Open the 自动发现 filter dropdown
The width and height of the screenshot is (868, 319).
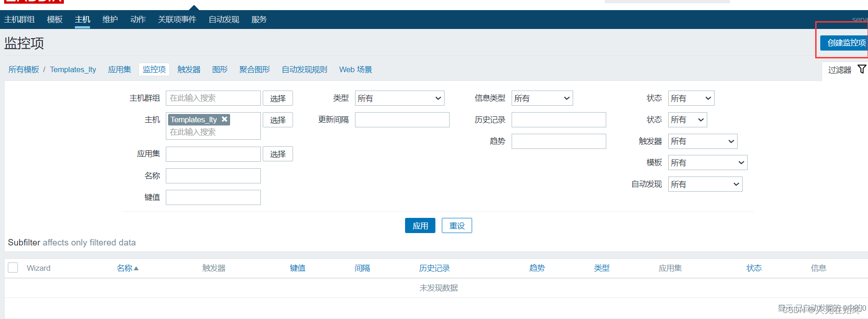pos(705,184)
